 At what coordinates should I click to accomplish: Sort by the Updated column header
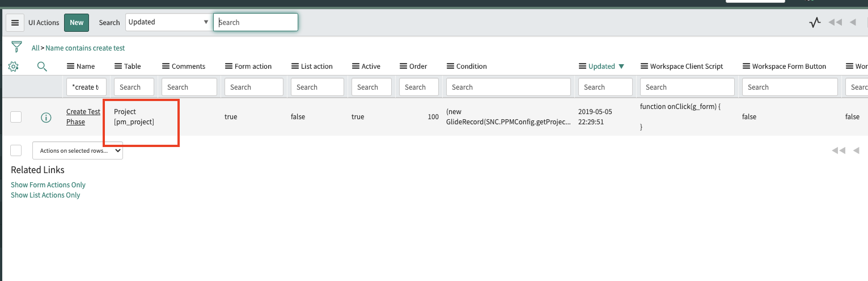point(601,66)
